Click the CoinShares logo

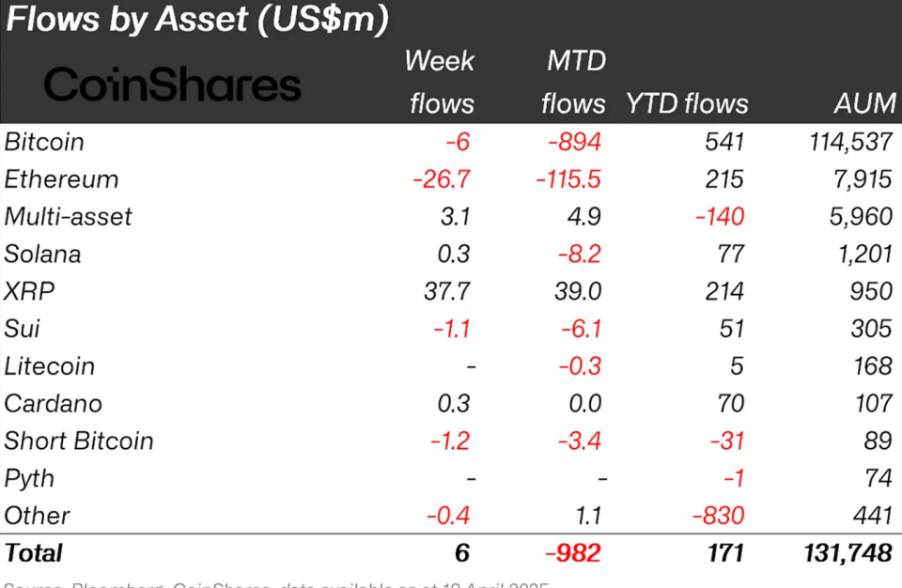172,84
